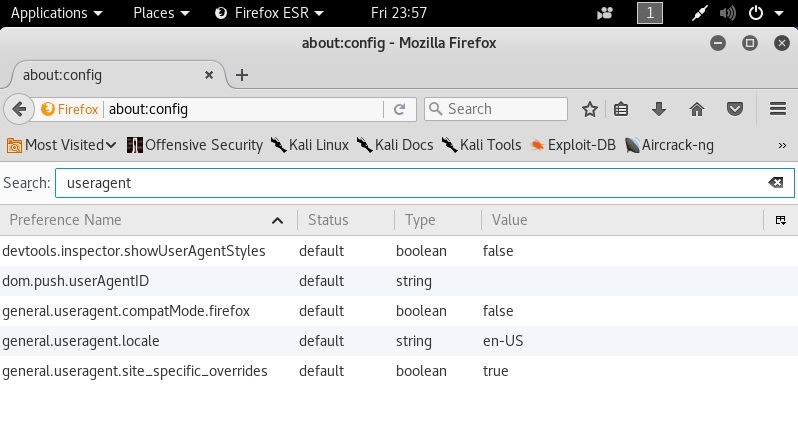Open the screen recording indicator in top bar
The image size is (798, 421).
[x=605, y=13]
